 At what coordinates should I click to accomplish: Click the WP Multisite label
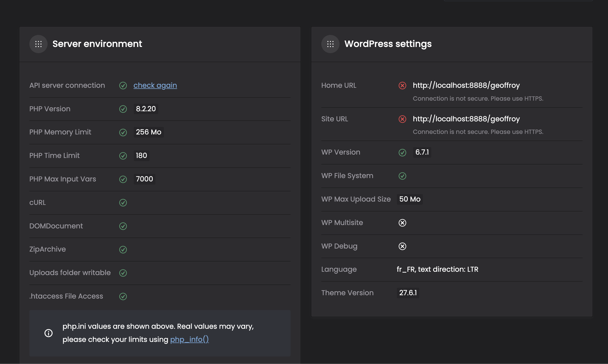tap(342, 223)
